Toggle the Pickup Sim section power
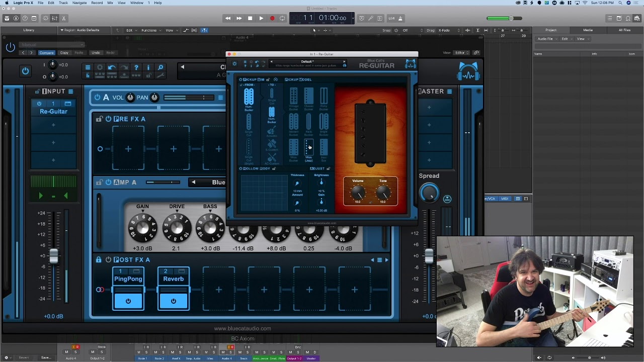 click(240, 79)
